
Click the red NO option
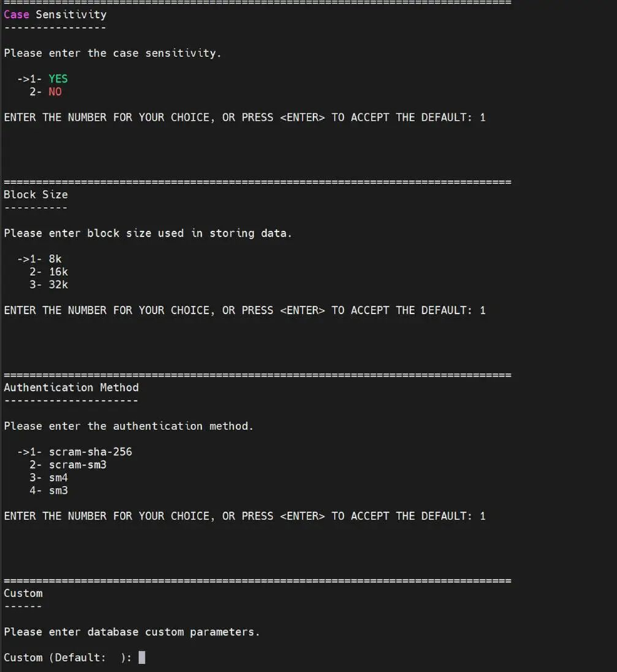(55, 92)
